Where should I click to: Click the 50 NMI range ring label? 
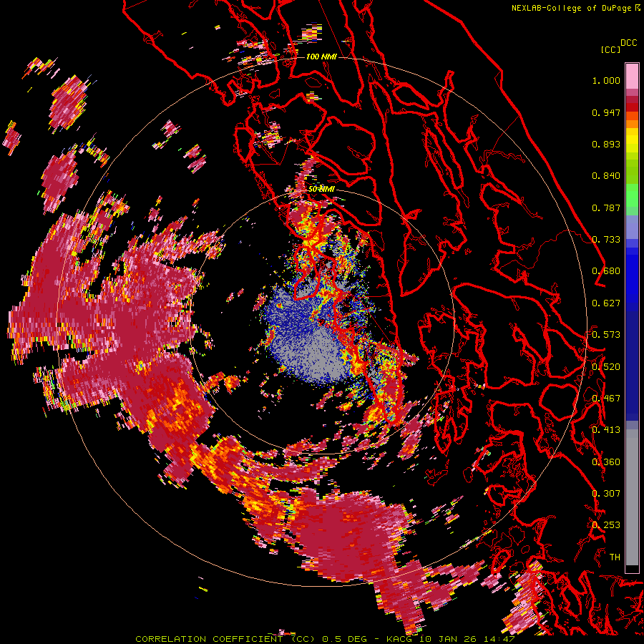(x=321, y=190)
